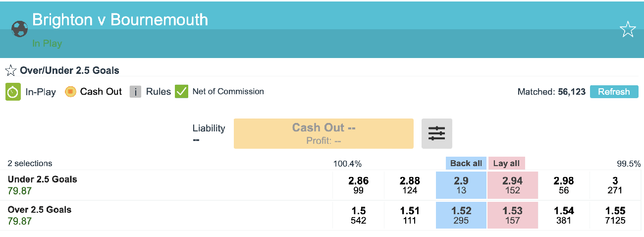Click the football icon beside match title

pos(19,29)
